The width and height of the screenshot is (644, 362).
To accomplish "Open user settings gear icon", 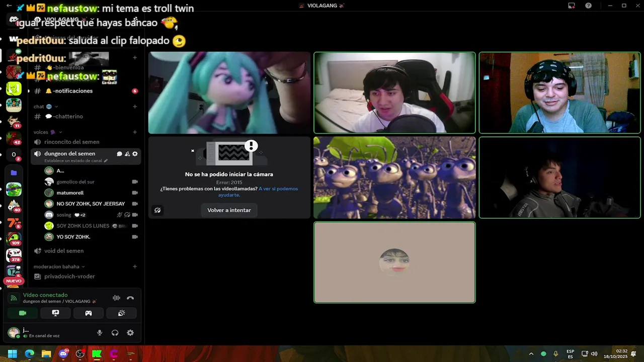I will (130, 333).
